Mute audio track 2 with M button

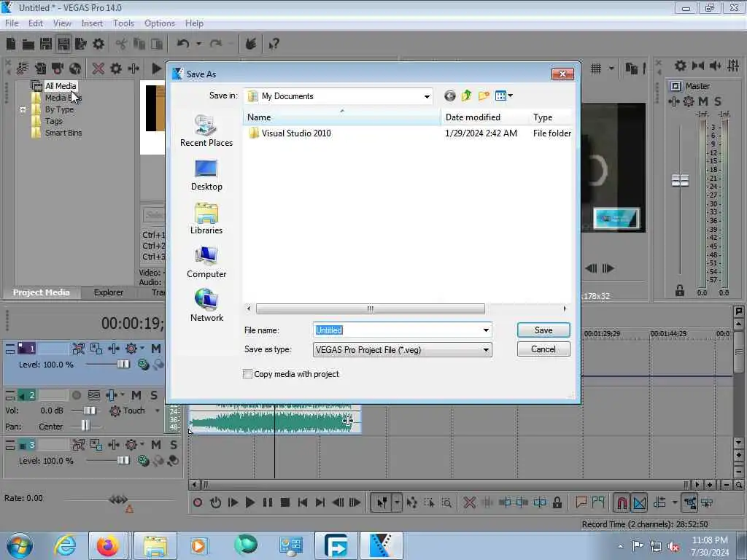pos(136,395)
